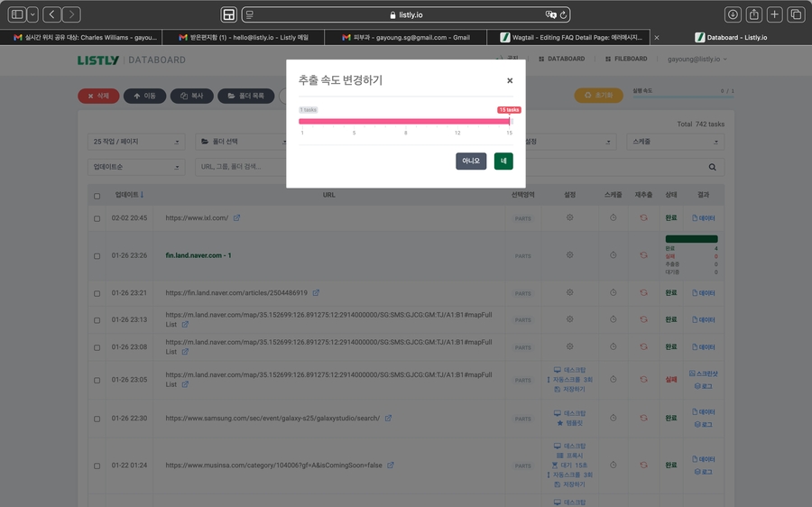The height and width of the screenshot is (507, 812).
Task: Check the box for samsung.com row
Action: click(97, 419)
